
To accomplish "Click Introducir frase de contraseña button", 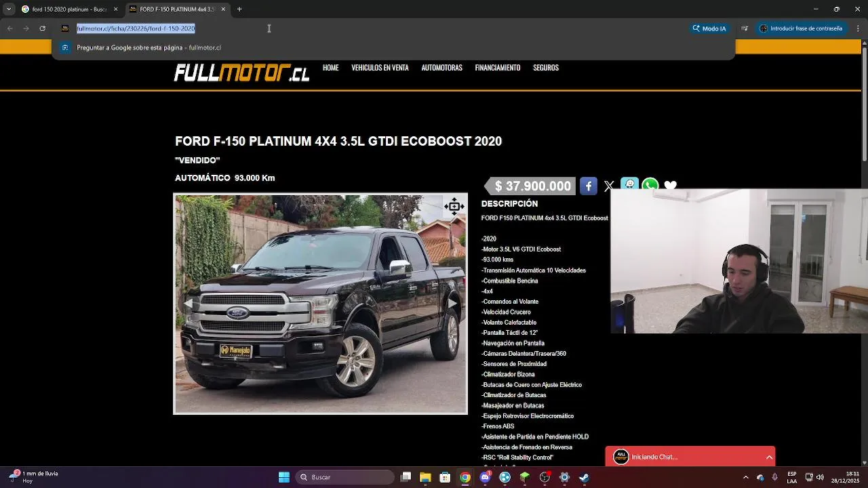I will [x=800, y=28].
